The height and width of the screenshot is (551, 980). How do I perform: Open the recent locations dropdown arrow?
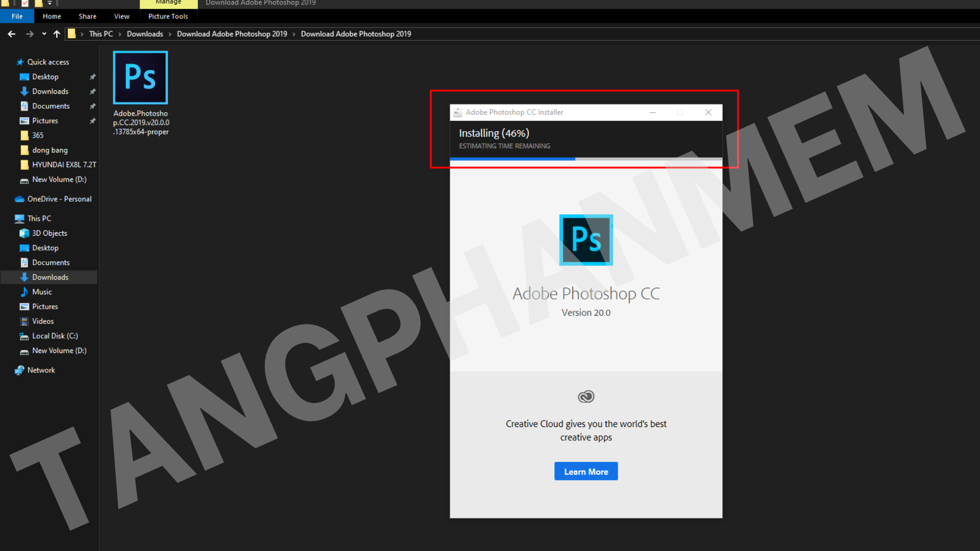44,34
